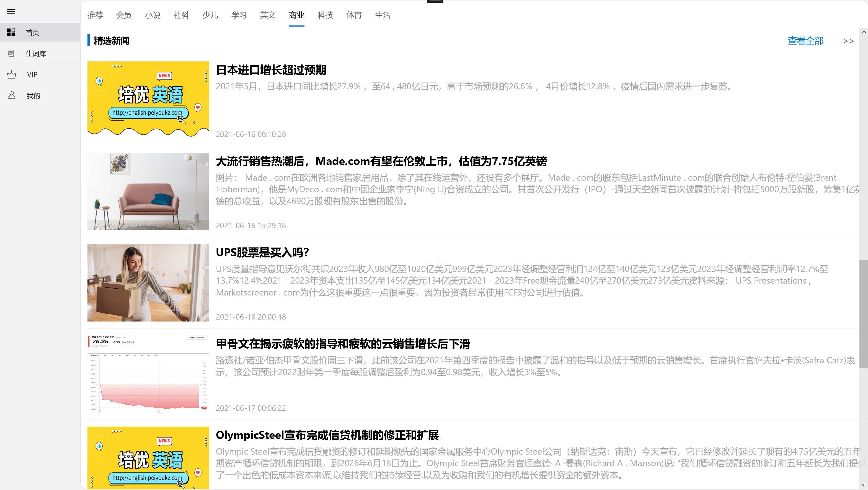The width and height of the screenshot is (868, 490).
Task: Open 生词库 notebook icon
Action: [x=11, y=53]
